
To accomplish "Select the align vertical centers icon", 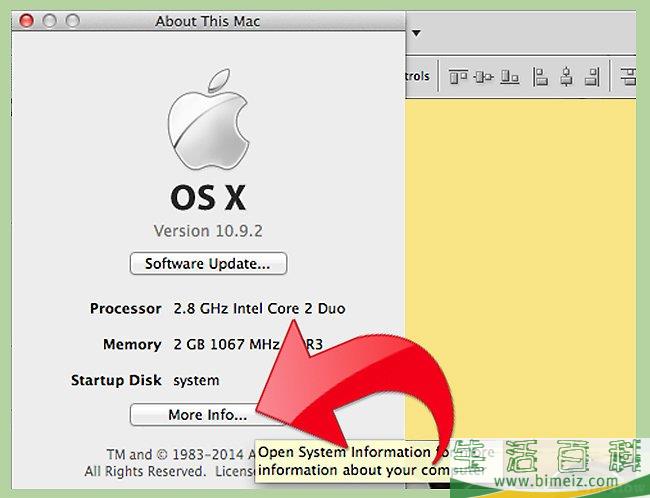I will click(x=483, y=77).
